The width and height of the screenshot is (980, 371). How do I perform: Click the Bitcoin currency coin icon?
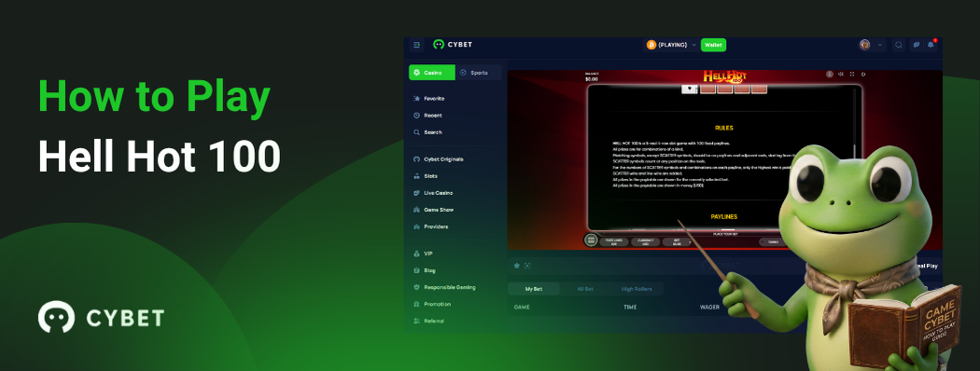point(651,45)
